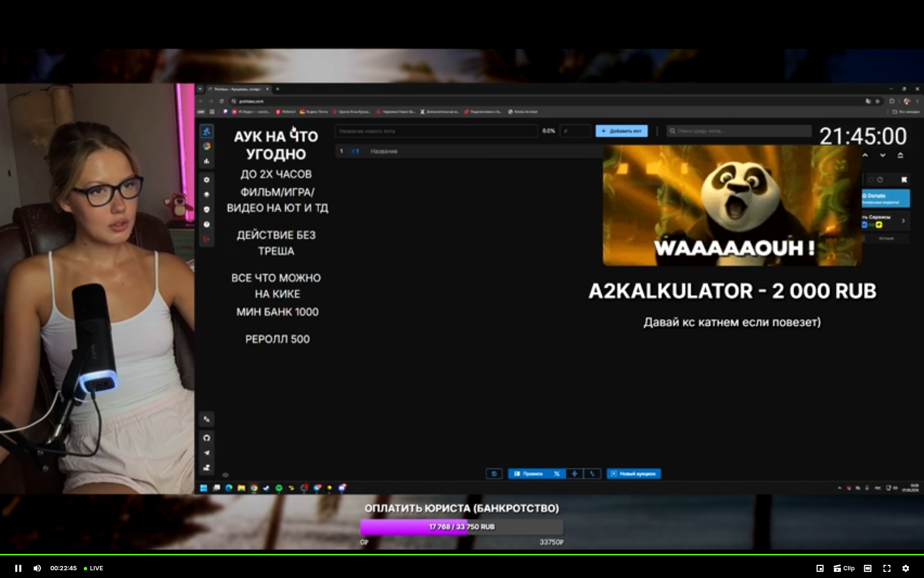This screenshot has width=924, height=578.
Task: Focus the search lots field
Action: click(739, 131)
